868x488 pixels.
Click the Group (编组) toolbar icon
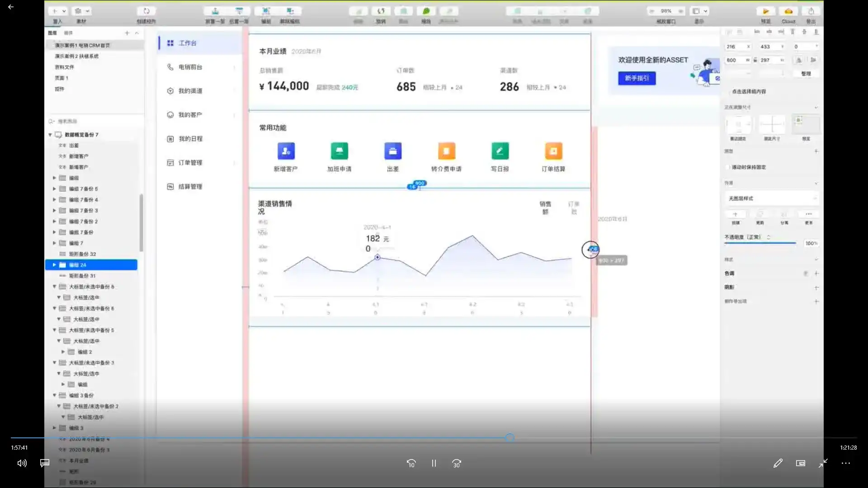tap(266, 11)
